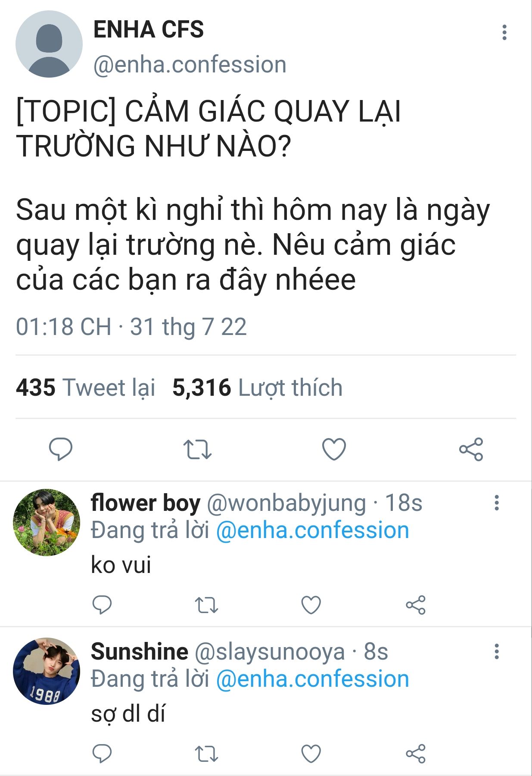View the 5,316 Lượt thích list
The image size is (532, 776).
[x=257, y=387]
